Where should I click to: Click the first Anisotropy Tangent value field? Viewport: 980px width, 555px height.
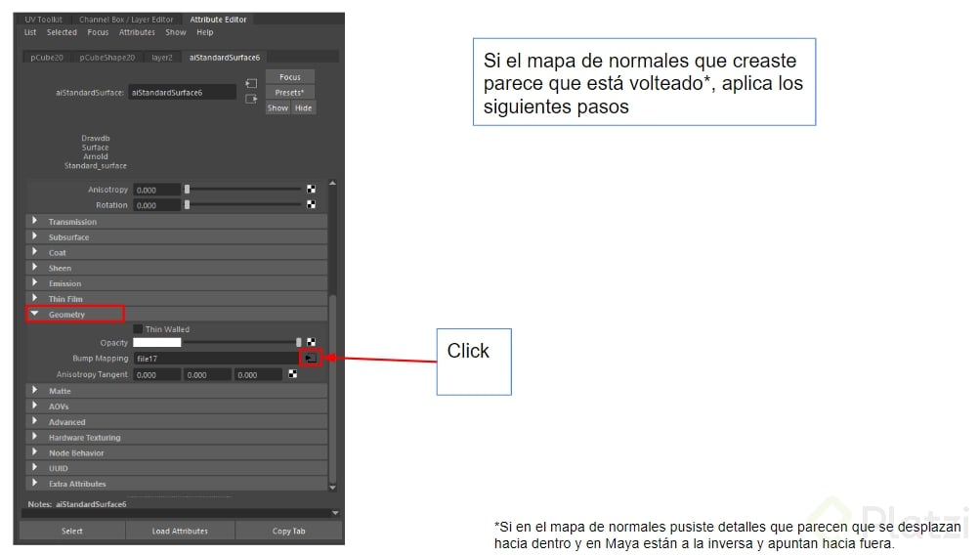pos(157,375)
